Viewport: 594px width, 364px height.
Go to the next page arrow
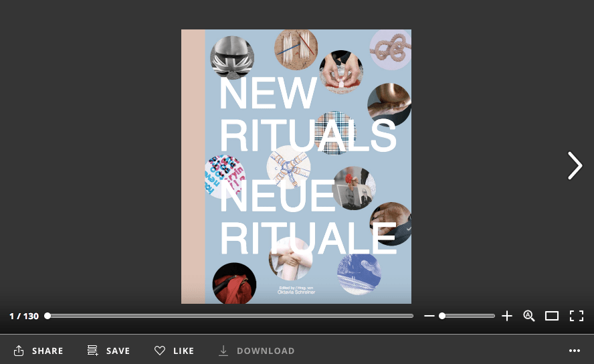click(575, 166)
